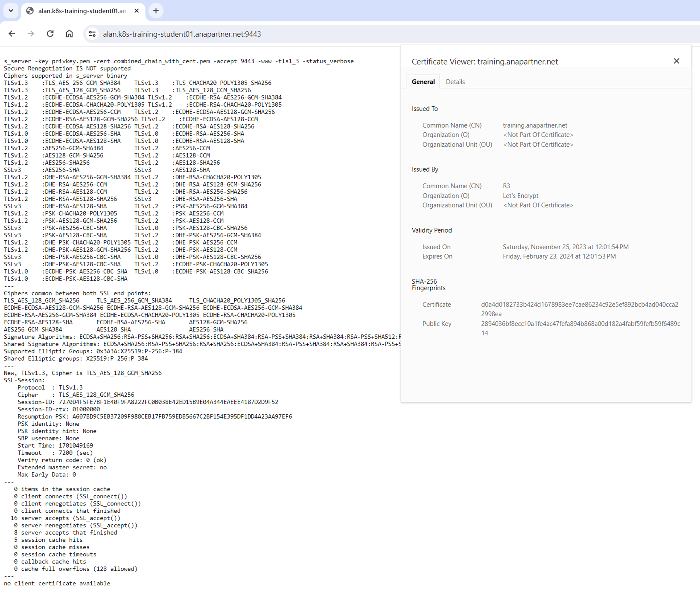Click the Issued On date value
Viewport: 700px width, 593px height.
click(565, 247)
